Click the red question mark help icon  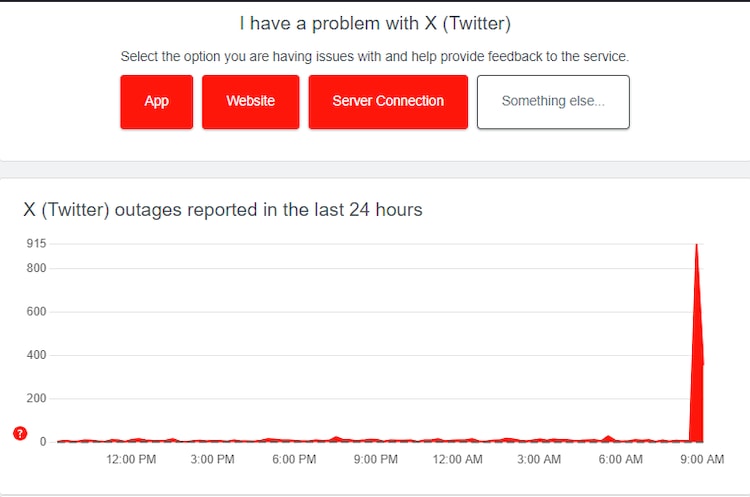[x=20, y=433]
